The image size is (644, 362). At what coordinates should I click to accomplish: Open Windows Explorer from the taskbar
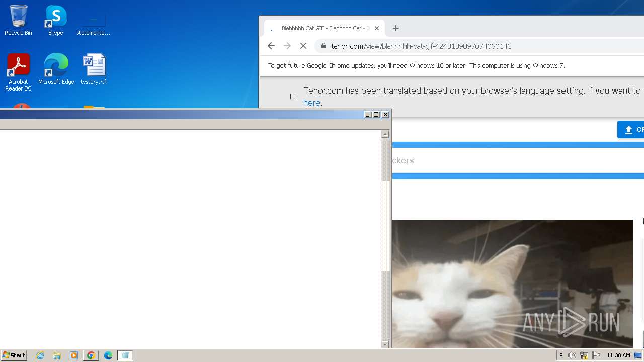point(57,355)
